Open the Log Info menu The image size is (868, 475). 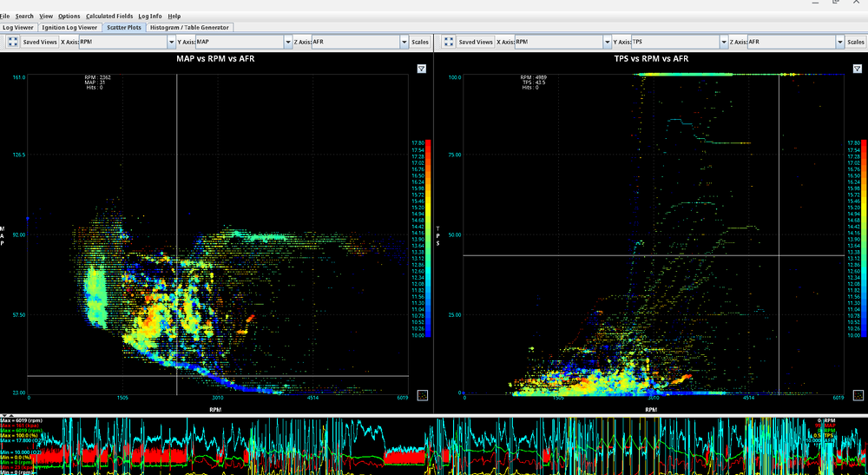point(150,16)
